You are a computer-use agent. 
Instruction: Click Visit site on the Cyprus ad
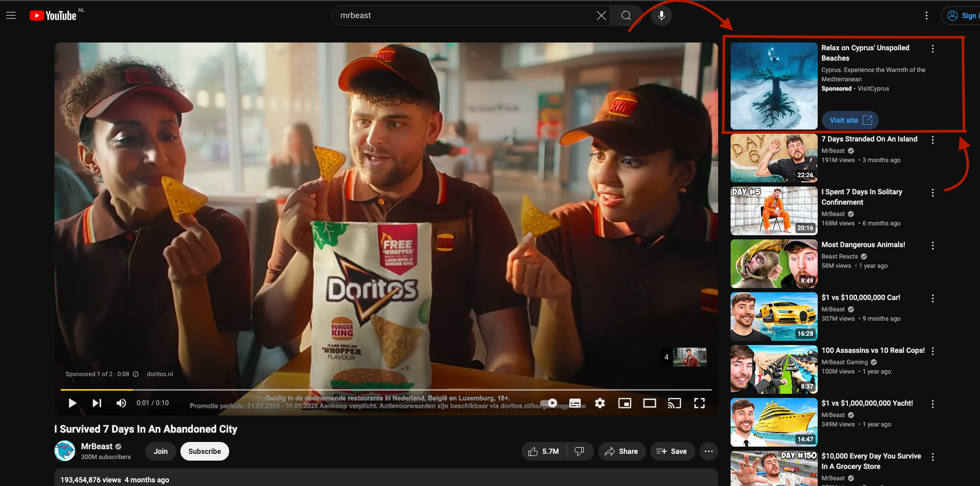pos(850,120)
